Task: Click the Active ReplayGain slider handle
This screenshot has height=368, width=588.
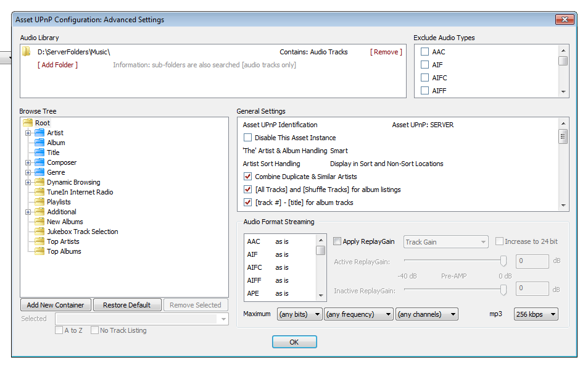Action: pyautogui.click(x=503, y=261)
